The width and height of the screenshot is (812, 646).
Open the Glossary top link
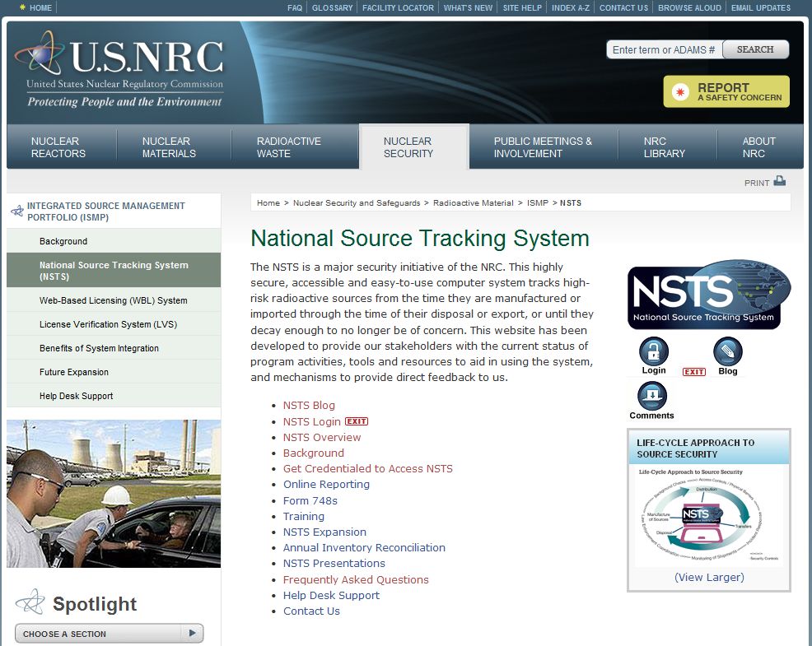tap(332, 7)
